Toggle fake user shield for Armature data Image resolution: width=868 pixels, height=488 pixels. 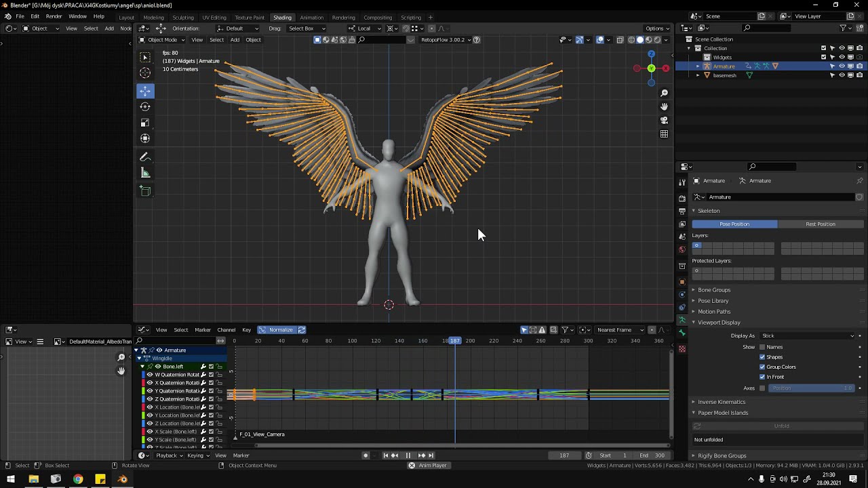pyautogui.click(x=859, y=197)
